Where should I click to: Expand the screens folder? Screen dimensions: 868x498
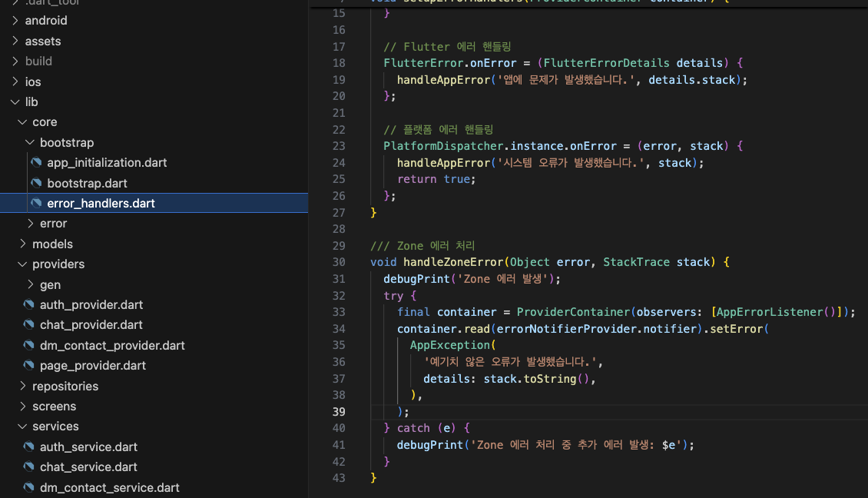22,406
